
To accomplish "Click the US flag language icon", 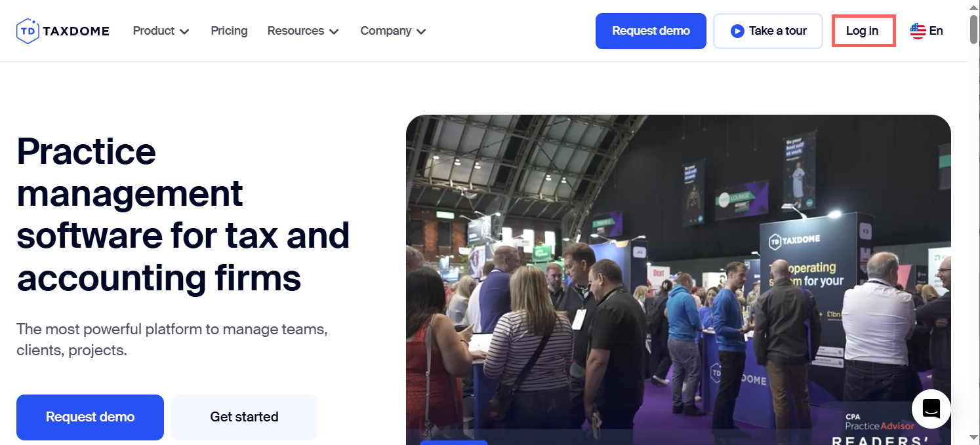I will click(x=917, y=31).
